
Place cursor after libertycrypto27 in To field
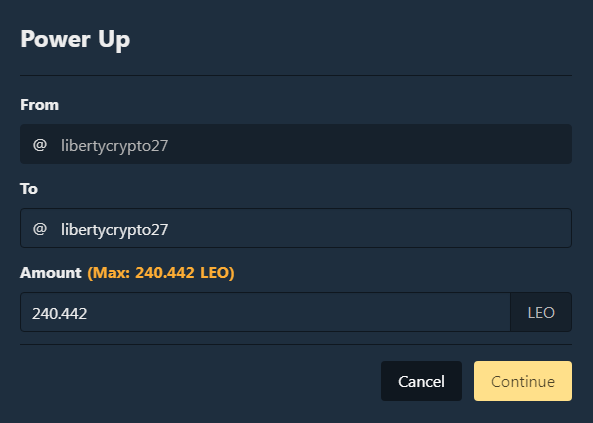tap(169, 230)
